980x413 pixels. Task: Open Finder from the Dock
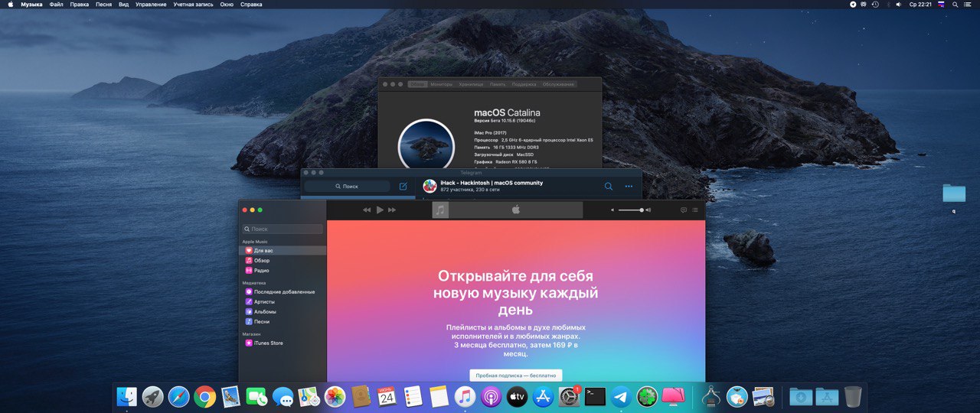tap(126, 396)
